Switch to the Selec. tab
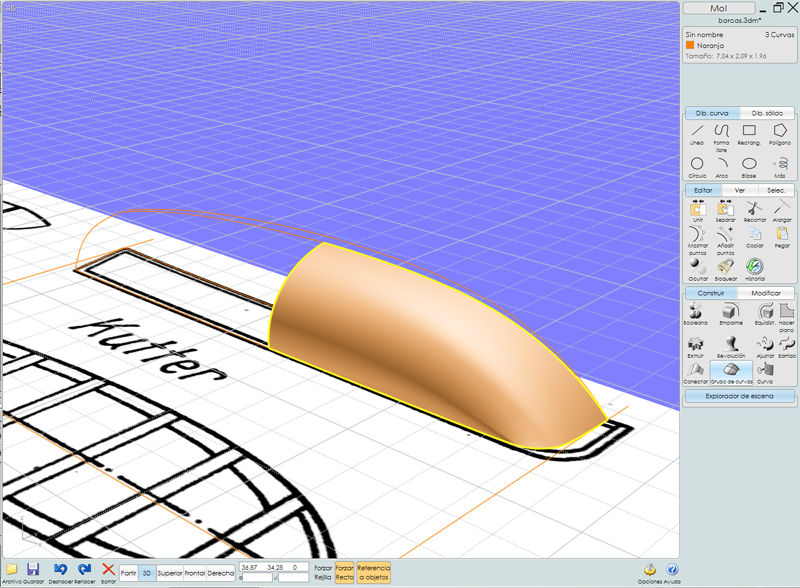The image size is (800, 588). (x=776, y=190)
